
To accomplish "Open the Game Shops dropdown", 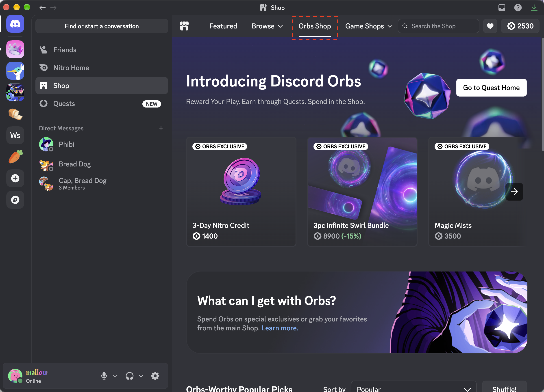I will [368, 26].
